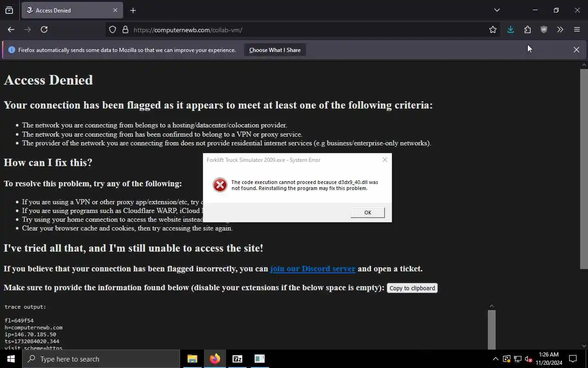Open uBlock Origin shield extension
The image size is (588, 368).
coord(544,29)
